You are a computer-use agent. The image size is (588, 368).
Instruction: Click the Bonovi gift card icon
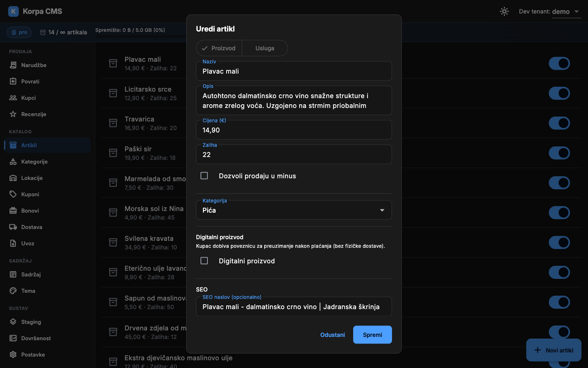click(x=13, y=211)
